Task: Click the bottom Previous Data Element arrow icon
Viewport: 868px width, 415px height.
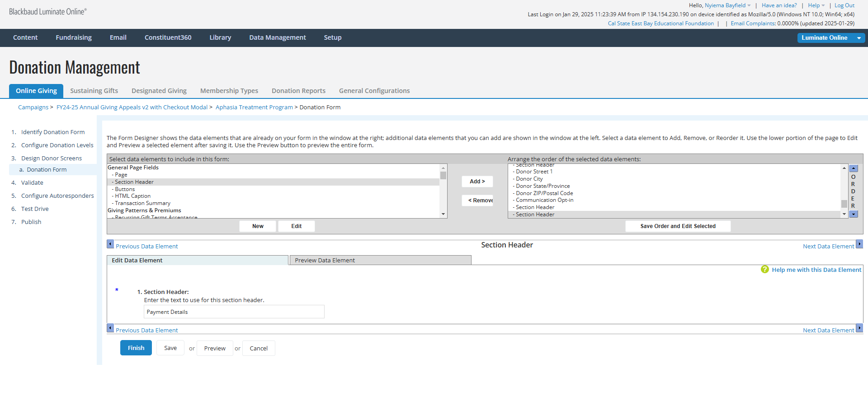Action: coord(110,328)
